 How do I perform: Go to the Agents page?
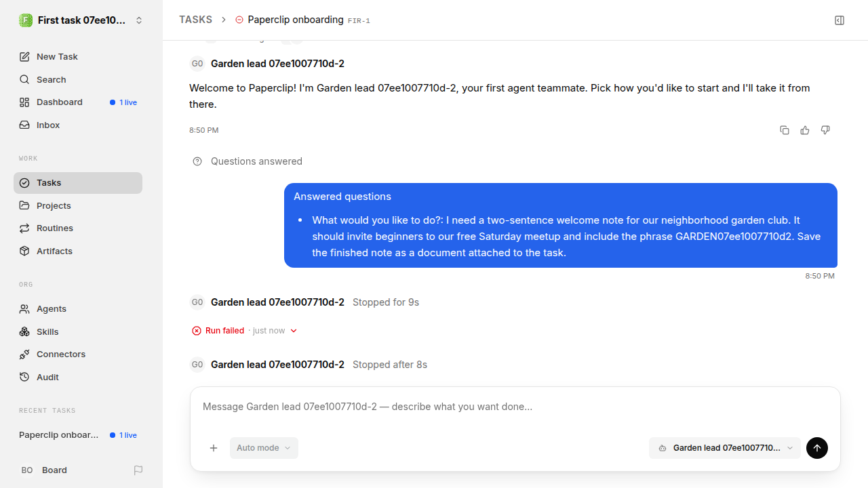pyautogui.click(x=78, y=308)
